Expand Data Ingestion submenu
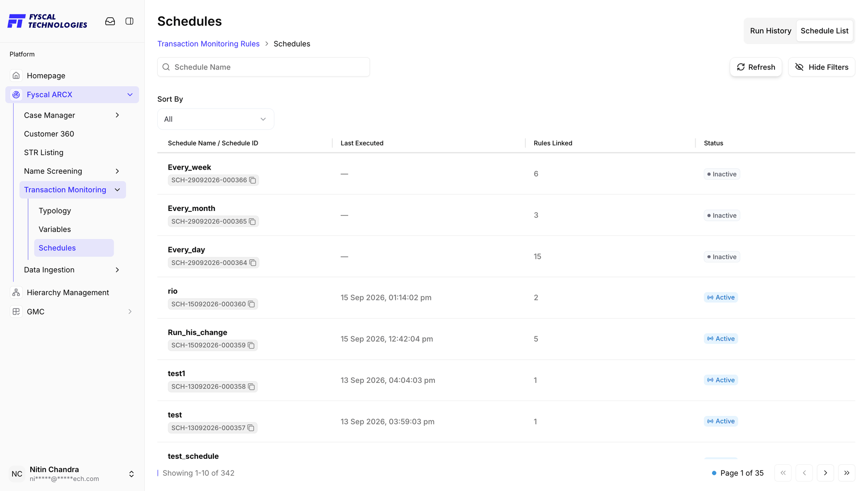The width and height of the screenshot is (868, 491). 118,270
